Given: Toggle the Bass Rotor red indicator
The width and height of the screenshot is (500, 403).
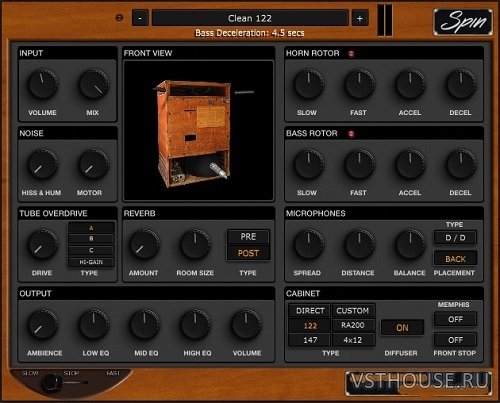Looking at the screenshot, I should click(x=351, y=134).
